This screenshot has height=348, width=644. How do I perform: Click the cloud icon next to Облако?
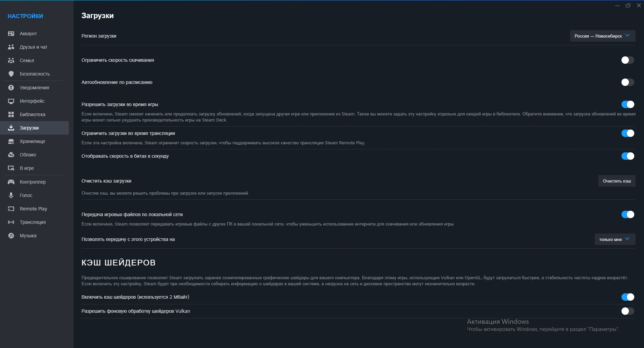click(11, 155)
